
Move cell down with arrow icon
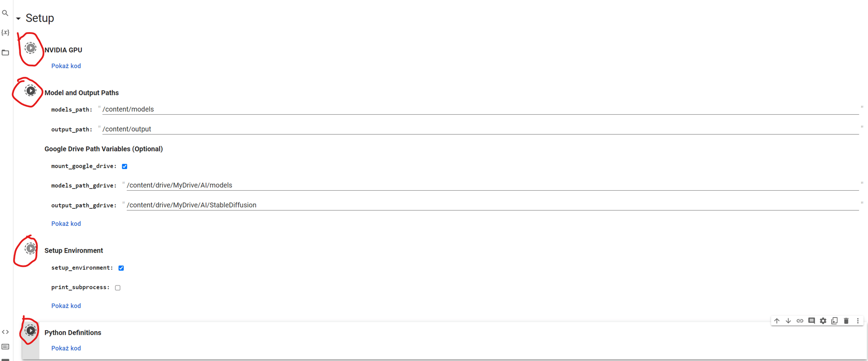click(x=788, y=321)
